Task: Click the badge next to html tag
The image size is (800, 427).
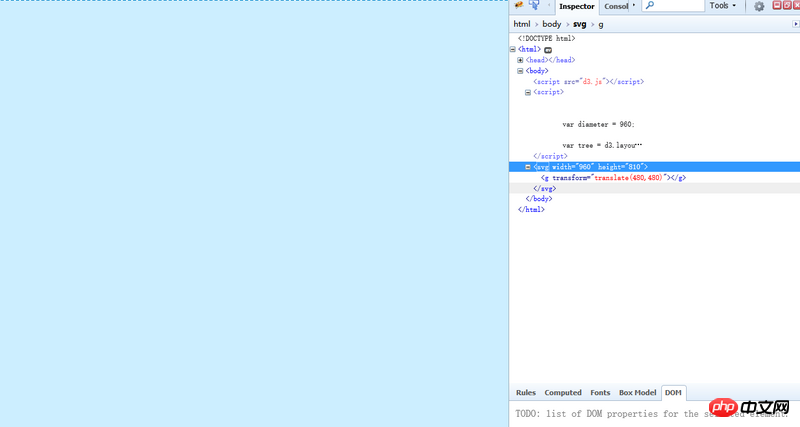Action: 548,50
